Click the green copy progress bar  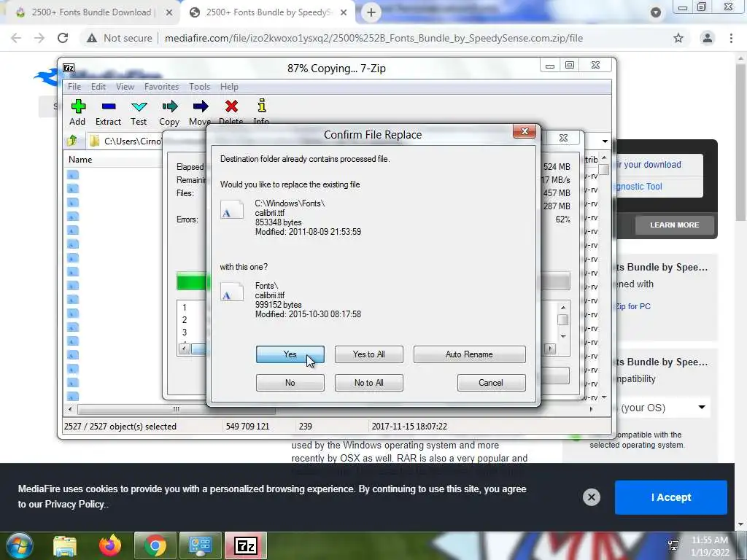192,281
